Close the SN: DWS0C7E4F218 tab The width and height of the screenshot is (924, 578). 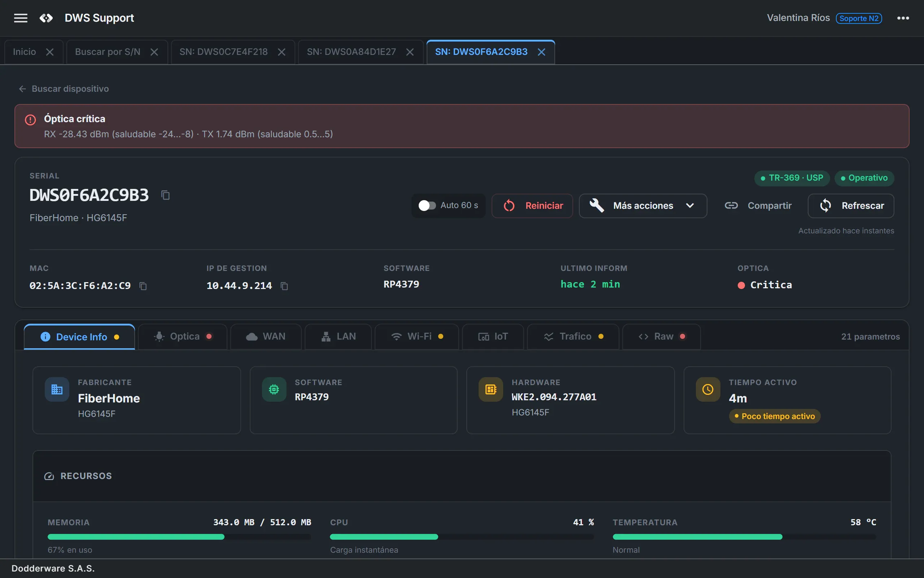[x=282, y=52]
